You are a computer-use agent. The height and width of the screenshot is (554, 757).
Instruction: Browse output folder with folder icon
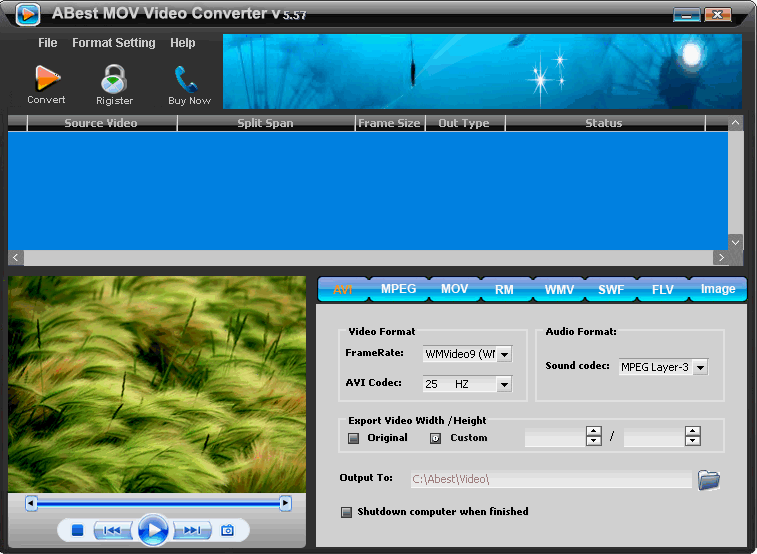[709, 480]
